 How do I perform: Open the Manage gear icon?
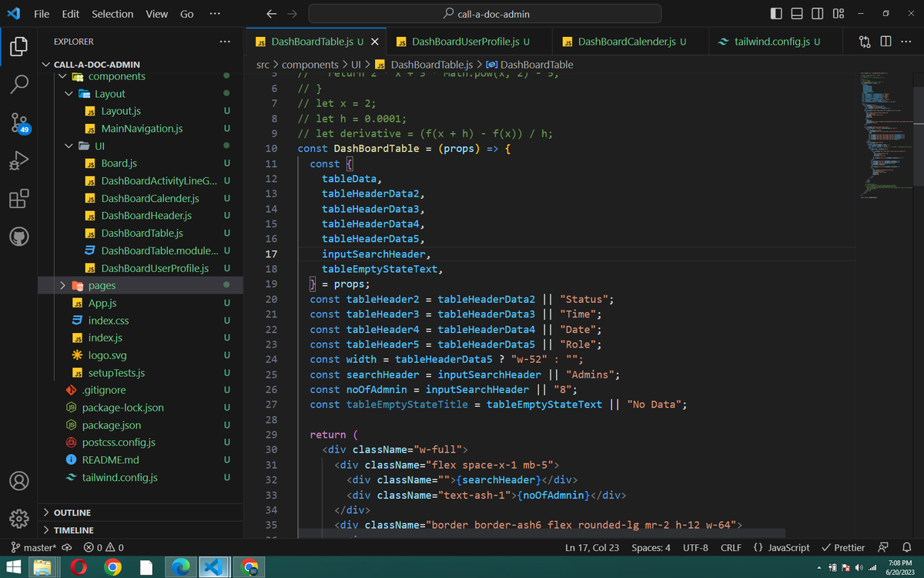[19, 518]
